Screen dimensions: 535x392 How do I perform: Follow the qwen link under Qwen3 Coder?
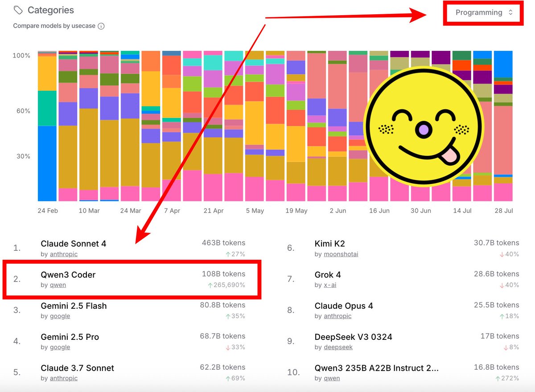pyautogui.click(x=58, y=285)
